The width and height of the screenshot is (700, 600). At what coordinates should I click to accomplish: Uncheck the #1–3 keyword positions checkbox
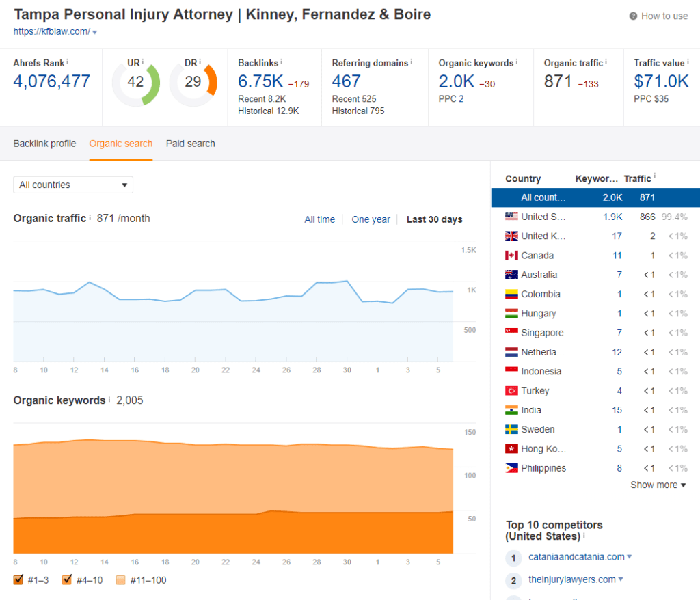tap(18, 580)
